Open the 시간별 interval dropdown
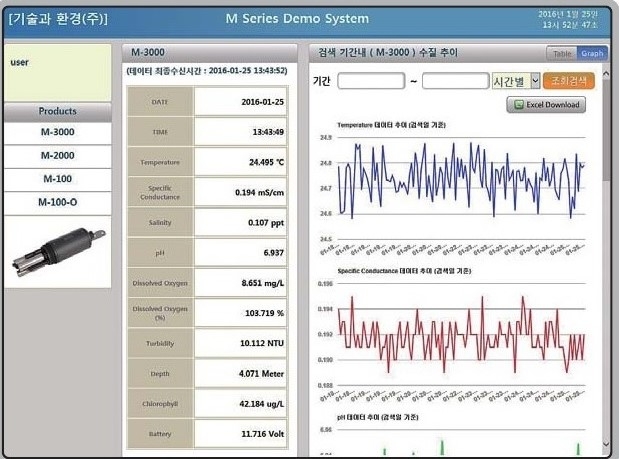 [x=516, y=80]
